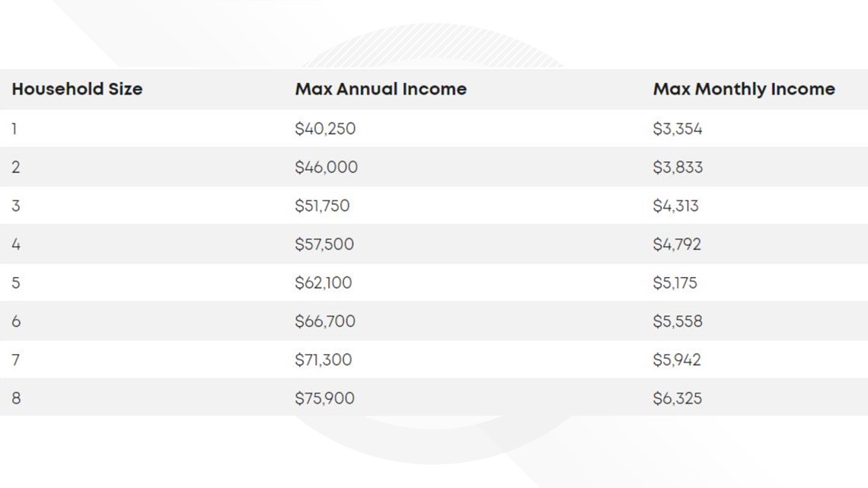868x488 pixels.
Task: Click the $4,313 monthly income cell
Action: (675, 206)
